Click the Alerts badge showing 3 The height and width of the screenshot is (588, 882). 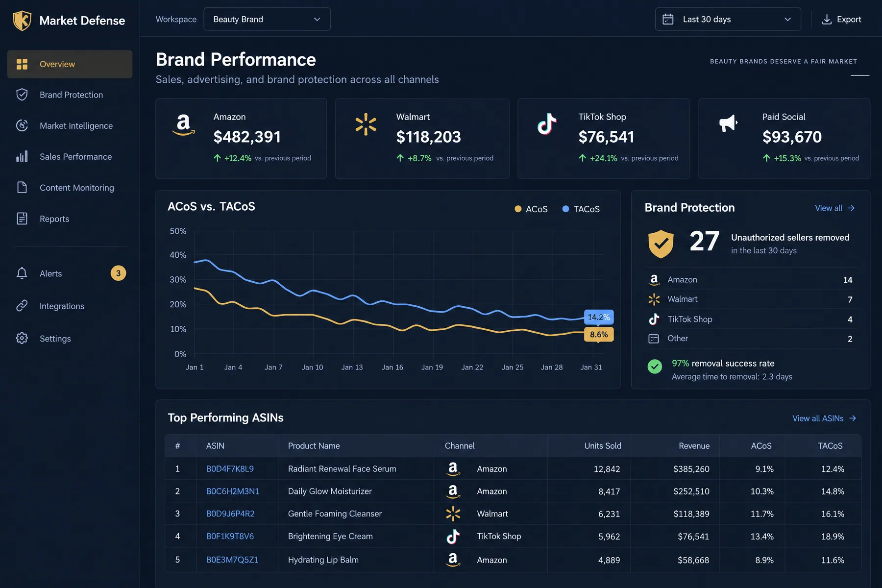tap(118, 273)
